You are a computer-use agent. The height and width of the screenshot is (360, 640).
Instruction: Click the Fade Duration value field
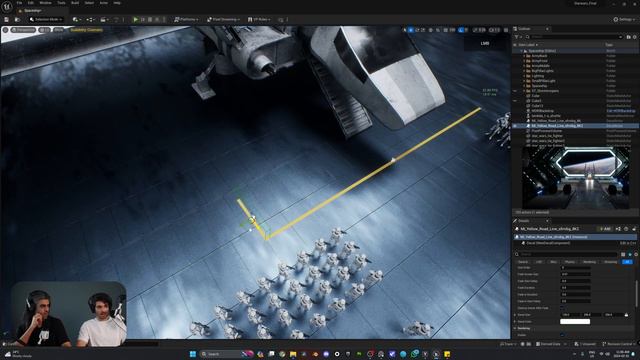tap(576, 288)
